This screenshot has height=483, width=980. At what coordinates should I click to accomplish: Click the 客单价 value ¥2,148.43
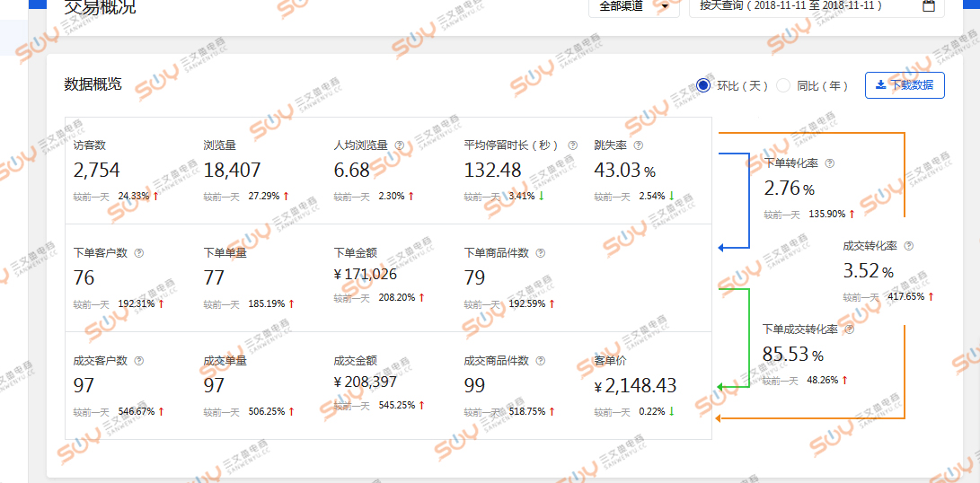point(635,386)
